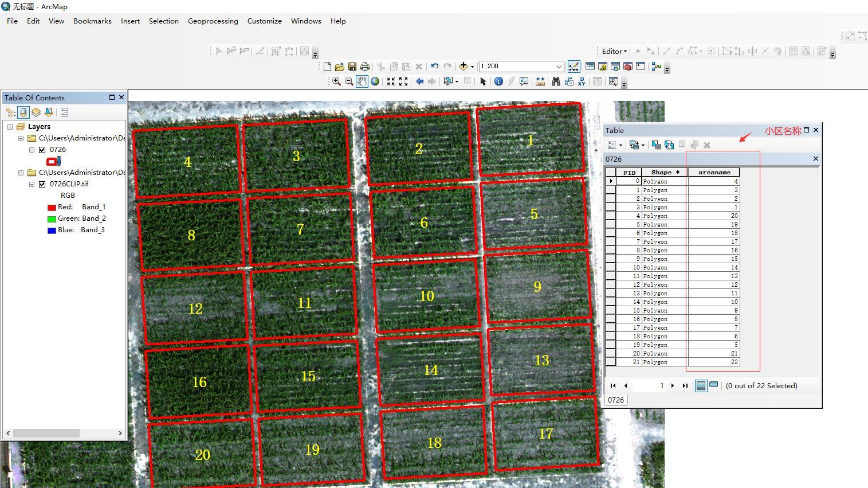Click the red Band_1 color swatch
Screen dimensions: 868x488
coord(52,208)
